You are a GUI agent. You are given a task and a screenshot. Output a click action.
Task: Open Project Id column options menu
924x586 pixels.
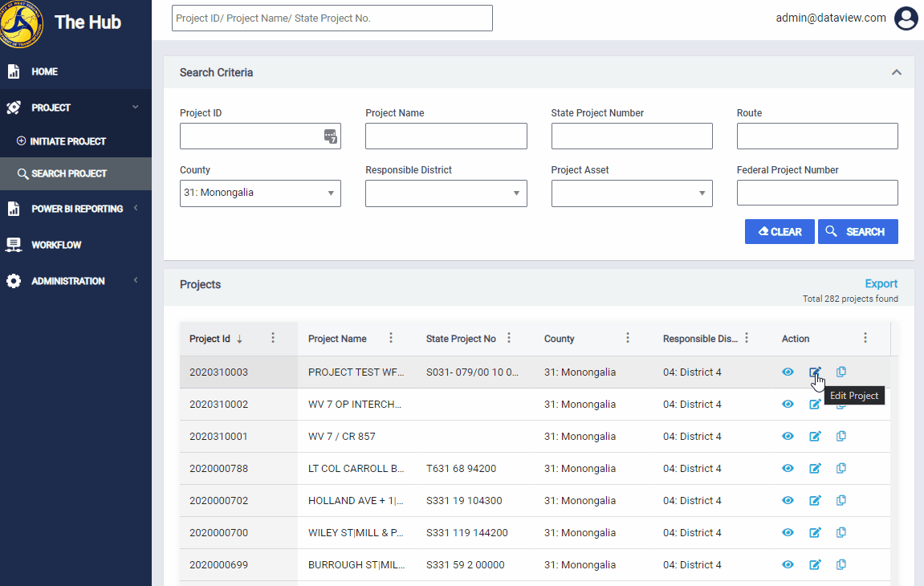coord(273,338)
